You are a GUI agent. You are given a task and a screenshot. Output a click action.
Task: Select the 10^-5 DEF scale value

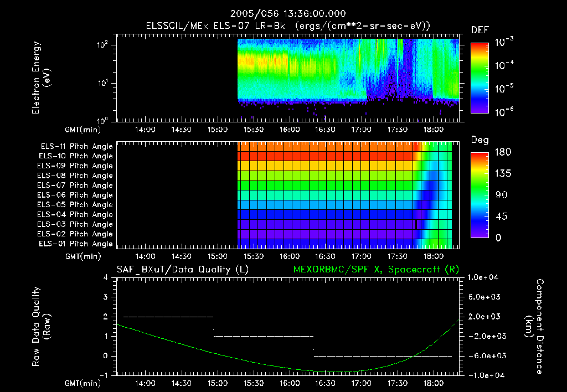click(504, 88)
